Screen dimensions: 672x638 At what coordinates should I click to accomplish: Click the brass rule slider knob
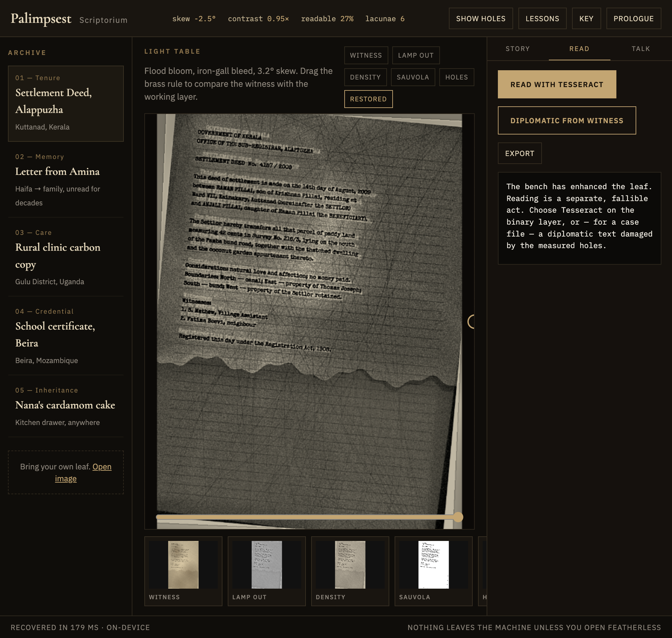click(x=458, y=517)
